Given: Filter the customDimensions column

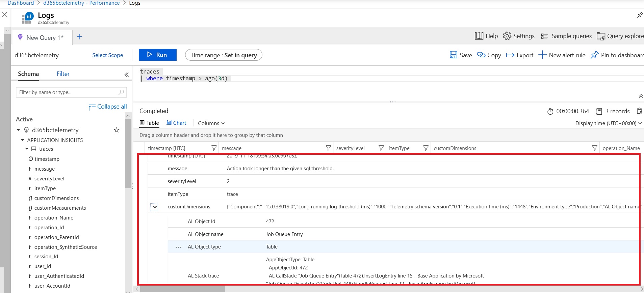Looking at the screenshot, I should (595, 148).
